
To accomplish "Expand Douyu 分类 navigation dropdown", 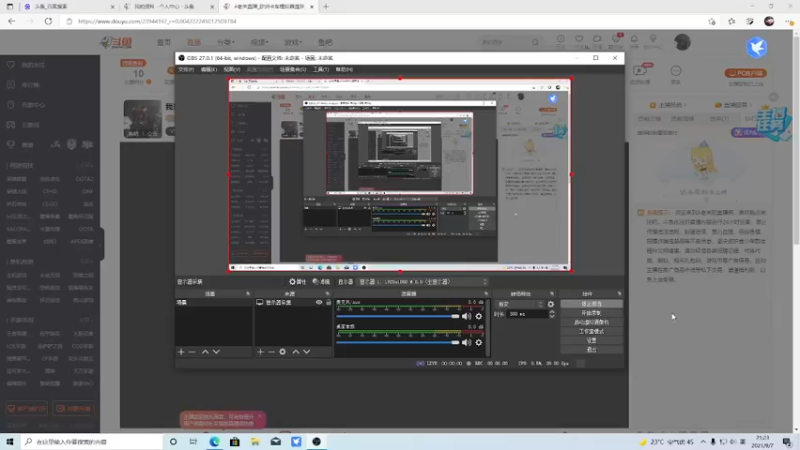I will [226, 42].
